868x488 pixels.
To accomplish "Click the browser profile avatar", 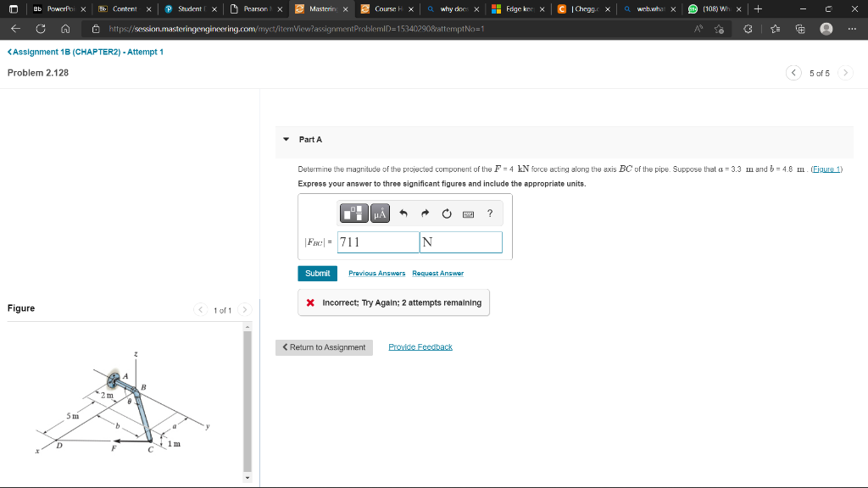I will coord(826,28).
